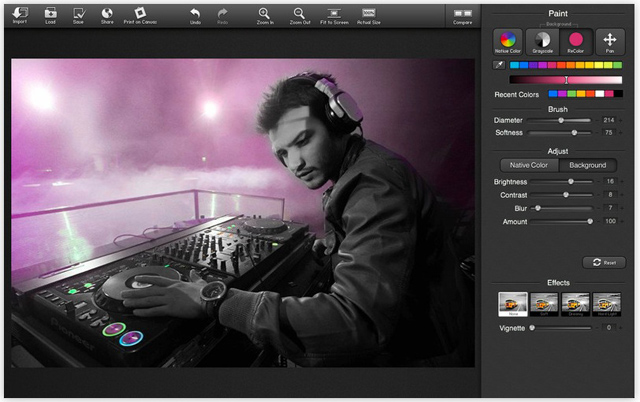Increase Blur with the plus stepper
This screenshot has height=402, width=640.
(622, 209)
